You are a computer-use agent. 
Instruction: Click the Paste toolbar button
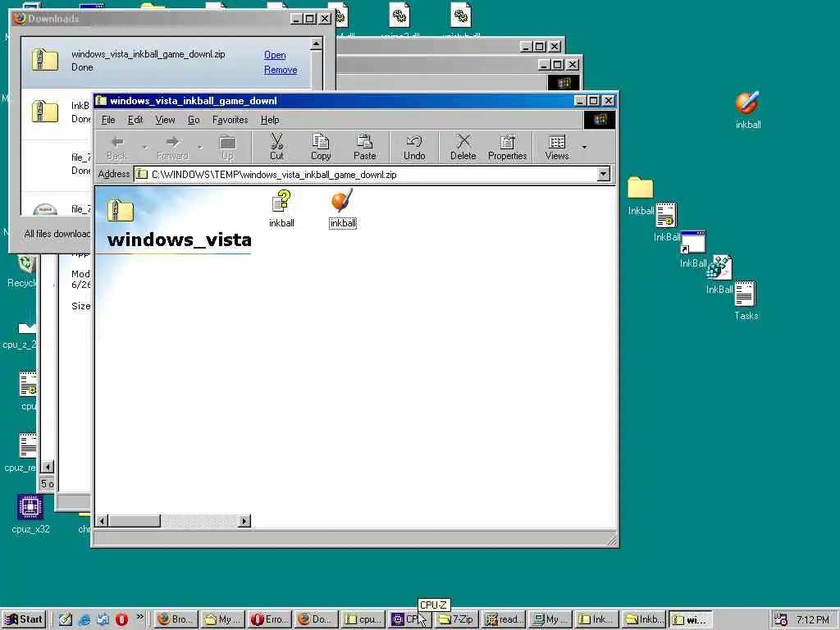pos(364,147)
